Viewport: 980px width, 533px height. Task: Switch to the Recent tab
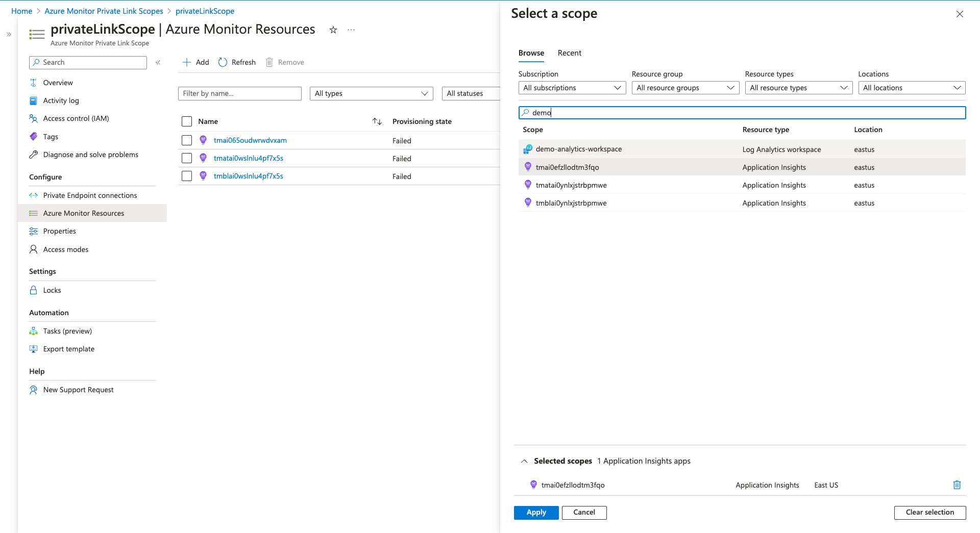[x=569, y=53]
